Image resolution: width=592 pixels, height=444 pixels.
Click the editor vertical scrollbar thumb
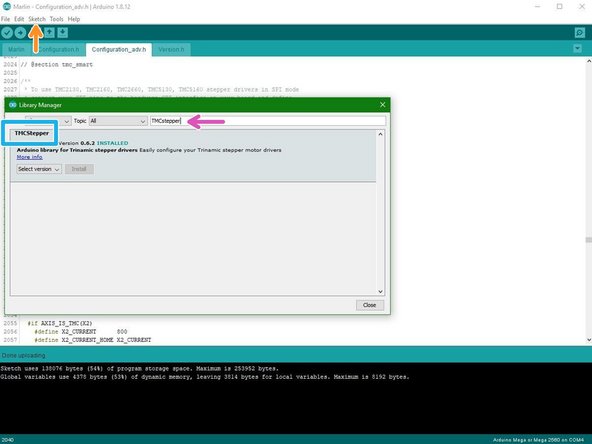point(589,240)
